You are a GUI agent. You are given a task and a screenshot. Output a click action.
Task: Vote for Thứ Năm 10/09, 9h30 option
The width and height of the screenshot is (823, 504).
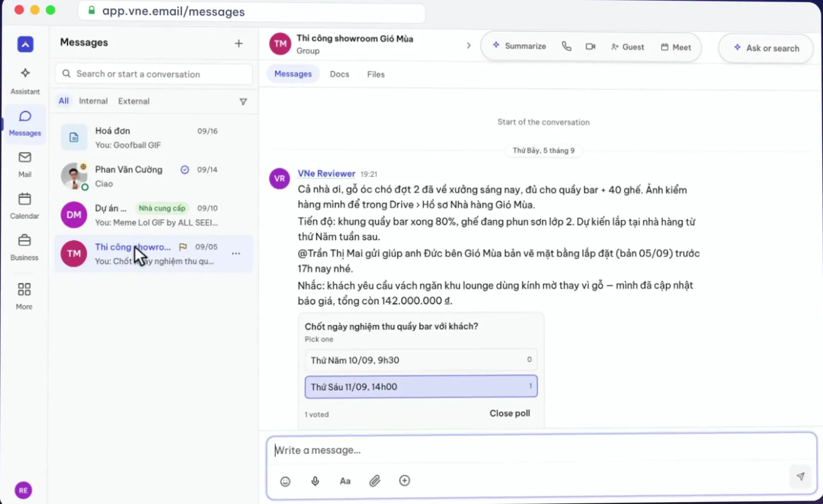421,360
